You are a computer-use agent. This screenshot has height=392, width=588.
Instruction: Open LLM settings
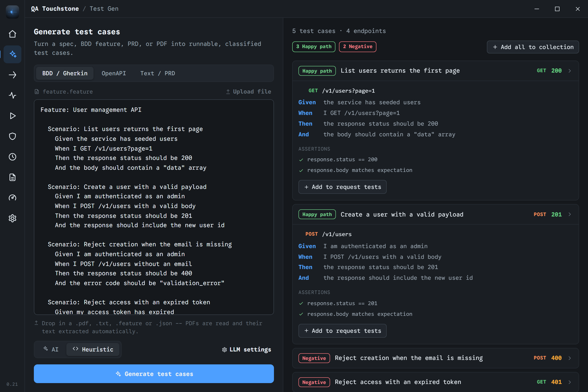click(x=246, y=349)
